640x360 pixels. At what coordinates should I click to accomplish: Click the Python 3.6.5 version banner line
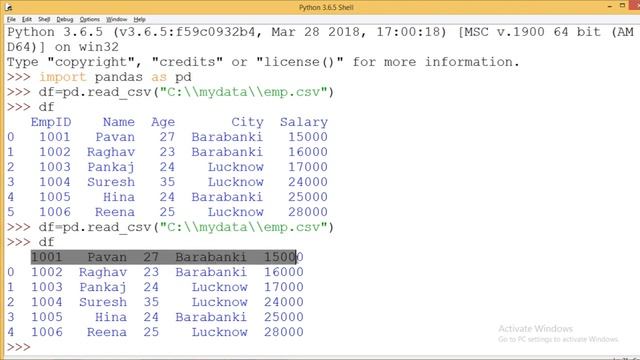320,32
